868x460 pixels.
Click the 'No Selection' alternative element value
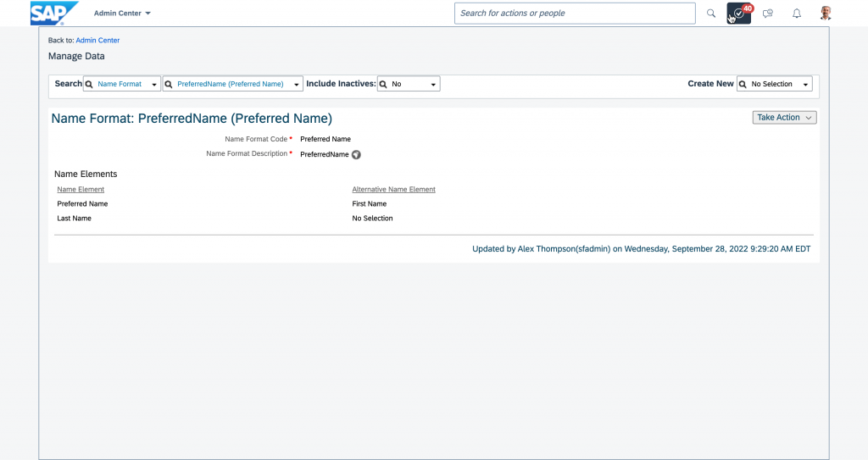coord(373,218)
